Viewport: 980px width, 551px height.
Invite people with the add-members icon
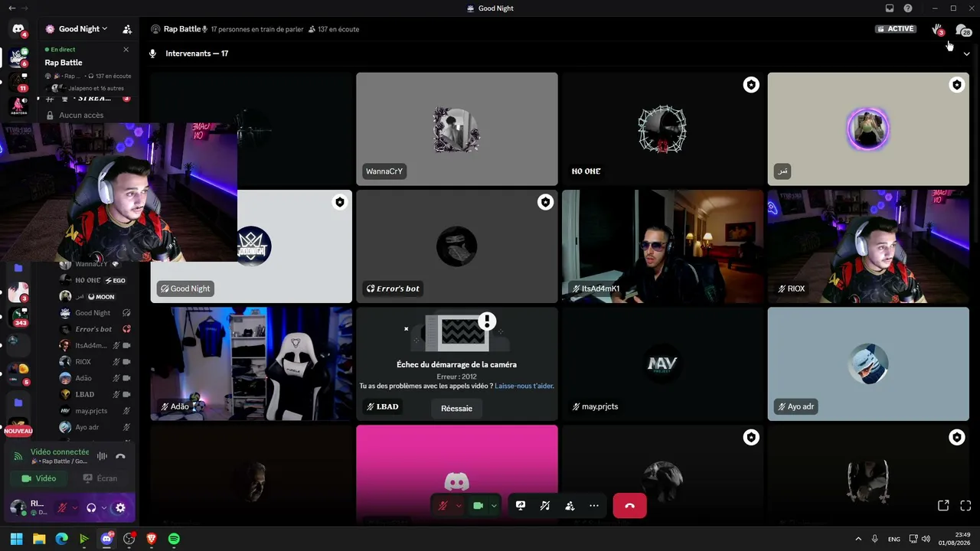[x=127, y=29]
